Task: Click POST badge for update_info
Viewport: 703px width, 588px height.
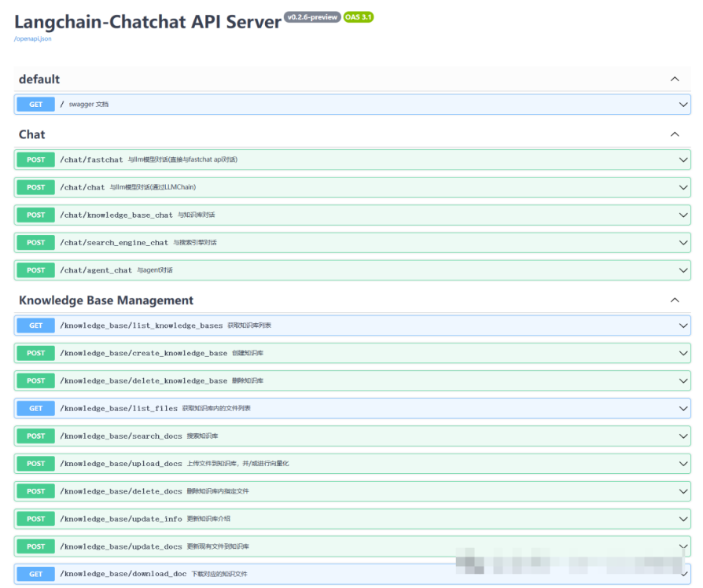Action: [36, 519]
